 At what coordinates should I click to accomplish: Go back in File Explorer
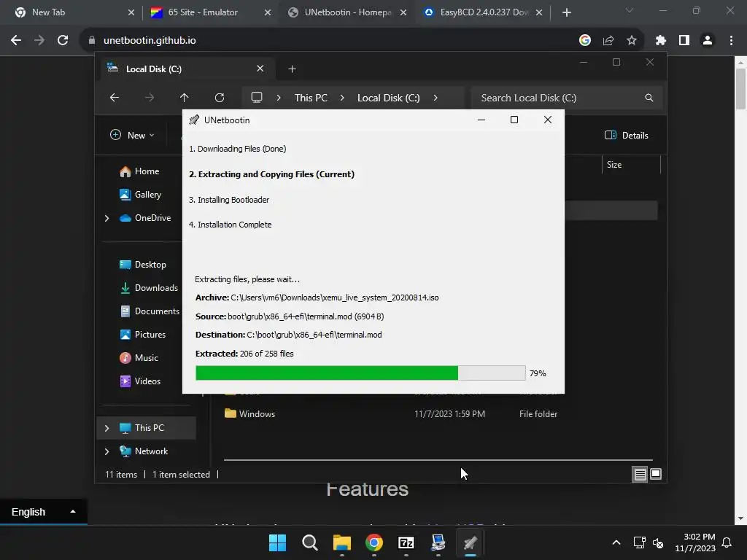point(115,98)
